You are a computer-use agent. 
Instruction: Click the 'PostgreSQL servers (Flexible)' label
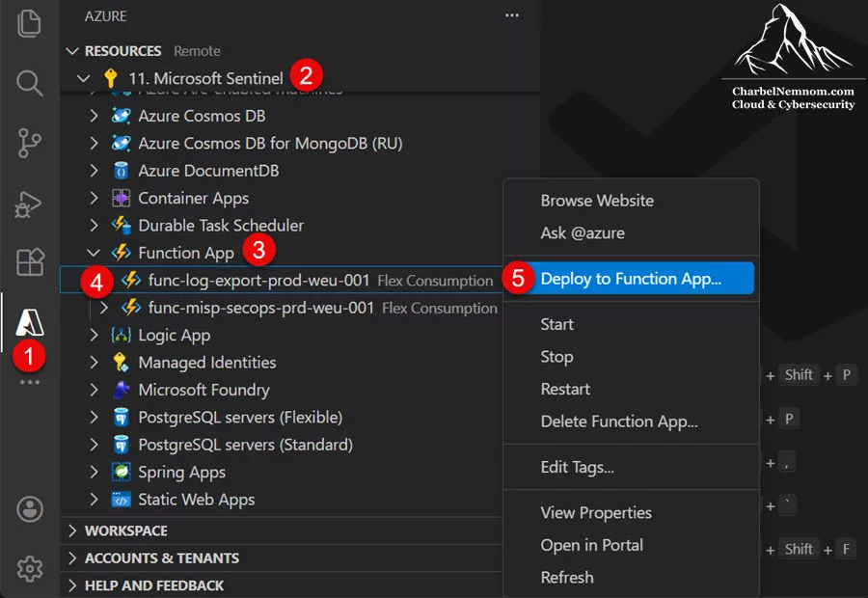click(240, 417)
